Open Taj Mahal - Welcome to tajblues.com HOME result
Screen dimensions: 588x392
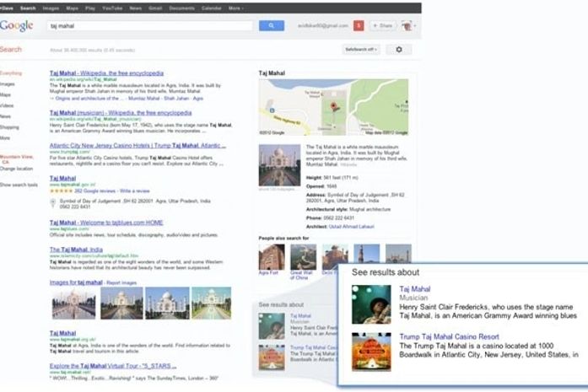point(106,223)
